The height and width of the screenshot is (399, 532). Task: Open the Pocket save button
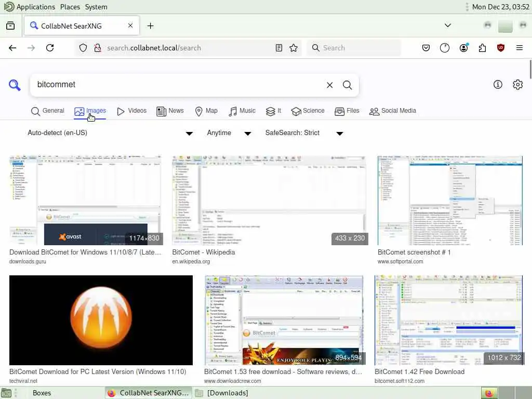426,48
